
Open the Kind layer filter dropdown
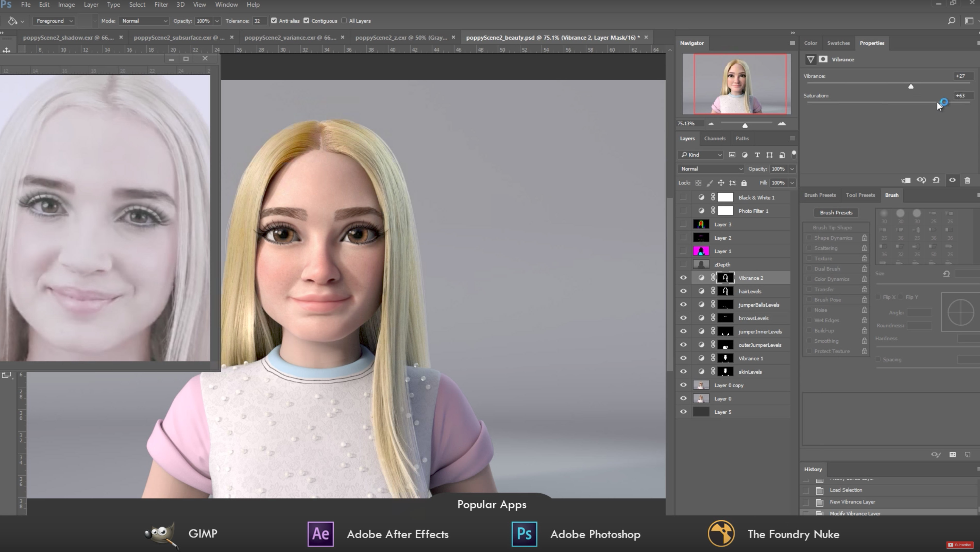pos(700,155)
